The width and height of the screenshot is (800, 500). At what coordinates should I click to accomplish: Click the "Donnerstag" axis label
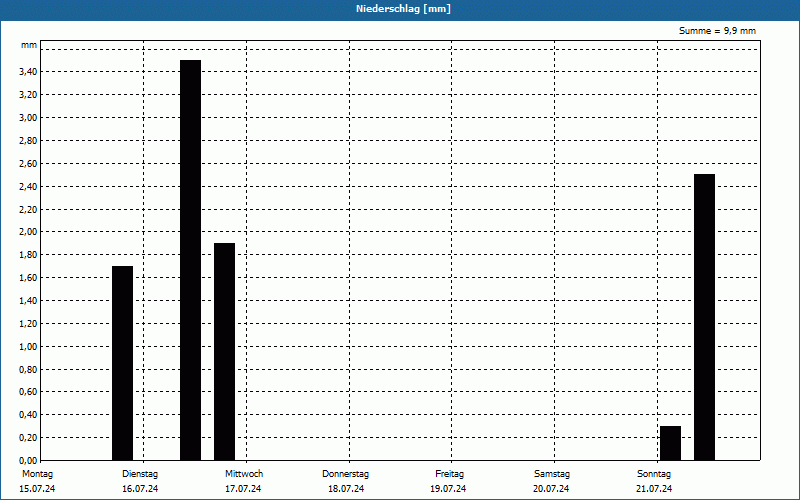pos(345,474)
